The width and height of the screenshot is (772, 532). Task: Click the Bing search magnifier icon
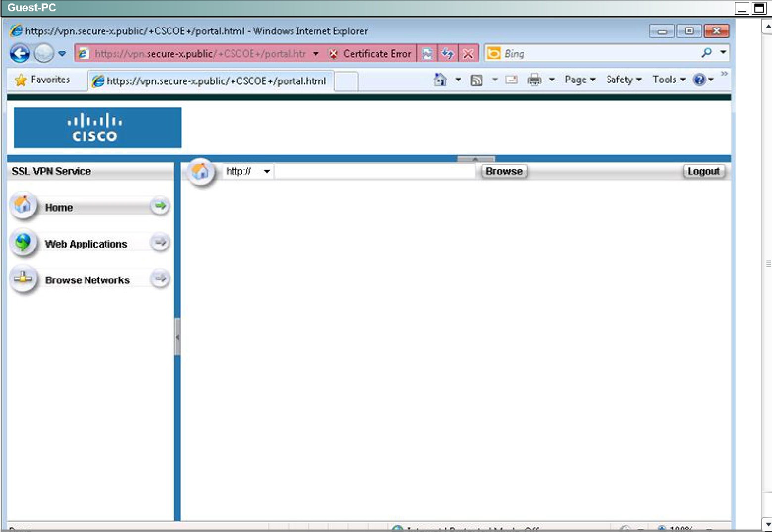pos(707,53)
